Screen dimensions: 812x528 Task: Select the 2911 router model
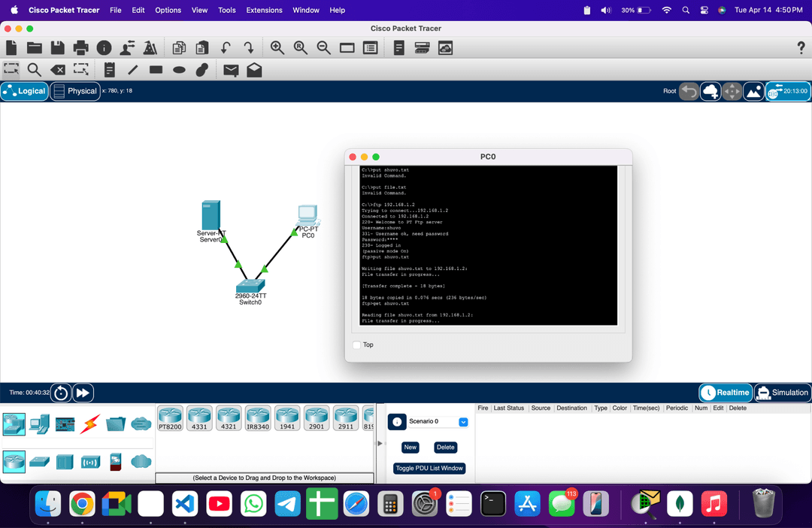(x=345, y=419)
